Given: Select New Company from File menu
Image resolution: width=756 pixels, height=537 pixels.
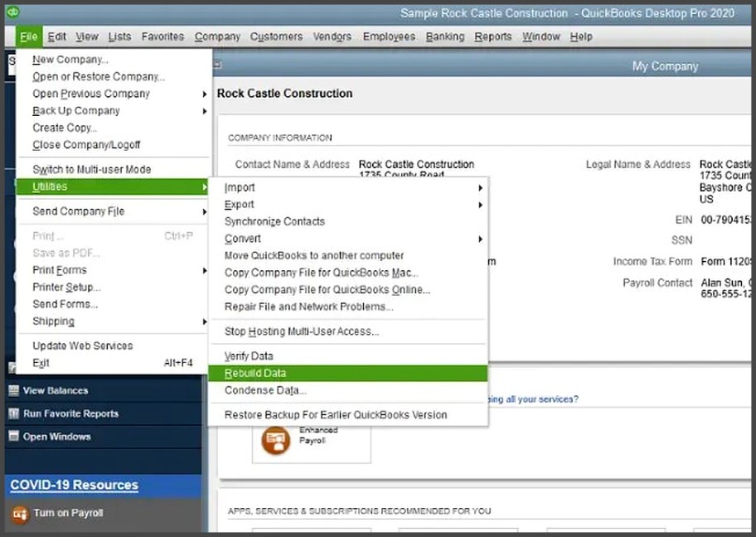Looking at the screenshot, I should [114, 60].
